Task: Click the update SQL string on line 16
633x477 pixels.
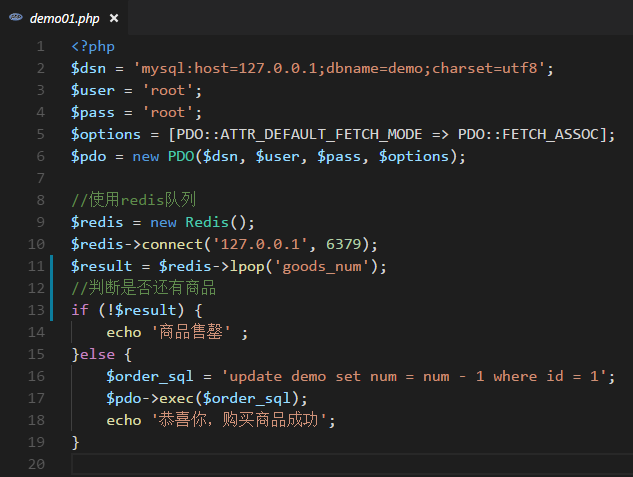Action: coord(417,376)
